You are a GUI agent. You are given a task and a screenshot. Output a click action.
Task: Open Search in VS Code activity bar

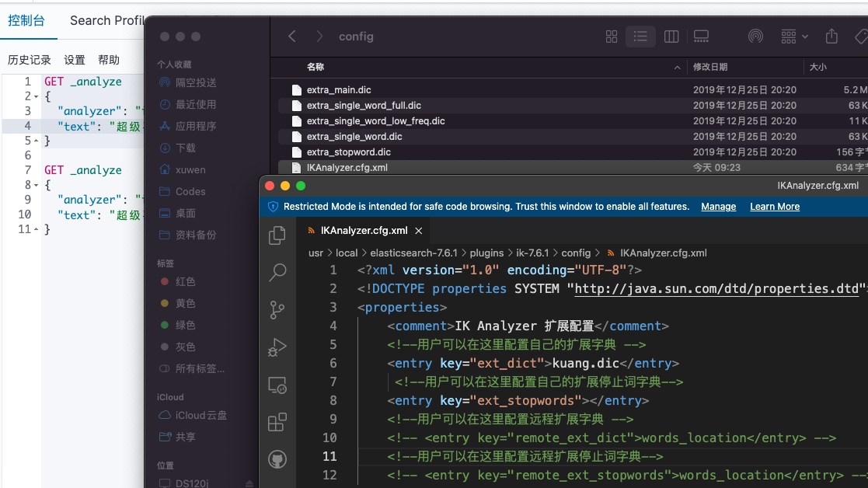pos(277,273)
